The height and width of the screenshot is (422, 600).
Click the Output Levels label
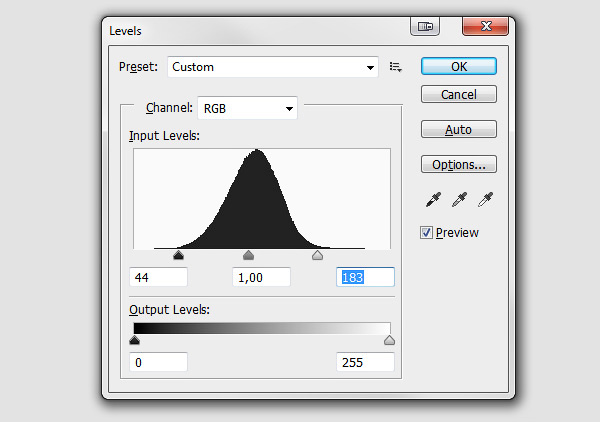[x=169, y=310]
